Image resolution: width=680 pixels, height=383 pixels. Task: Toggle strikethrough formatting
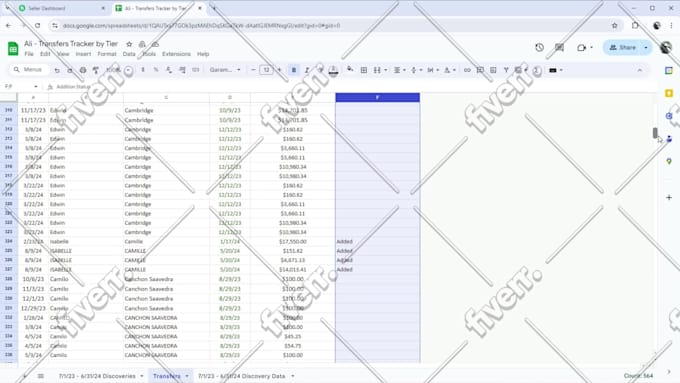pos(320,70)
